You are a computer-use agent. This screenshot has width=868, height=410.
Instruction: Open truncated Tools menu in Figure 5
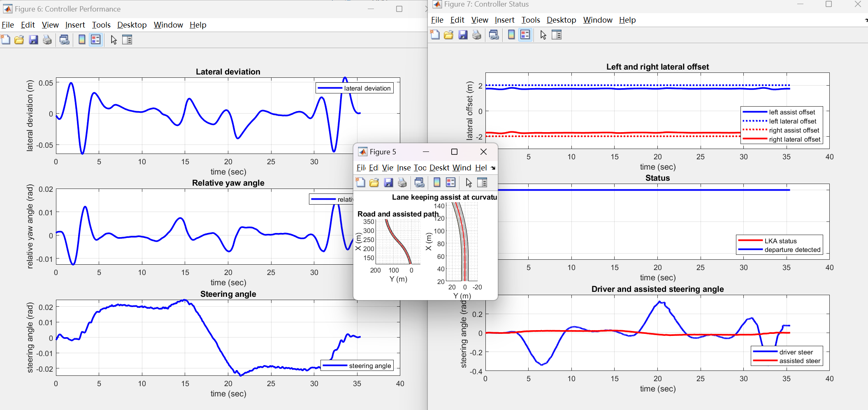pos(420,168)
